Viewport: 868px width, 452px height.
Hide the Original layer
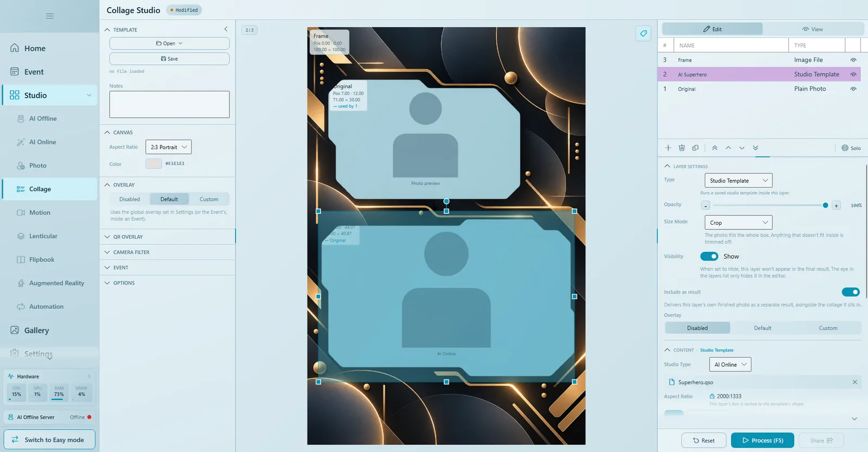(853, 89)
